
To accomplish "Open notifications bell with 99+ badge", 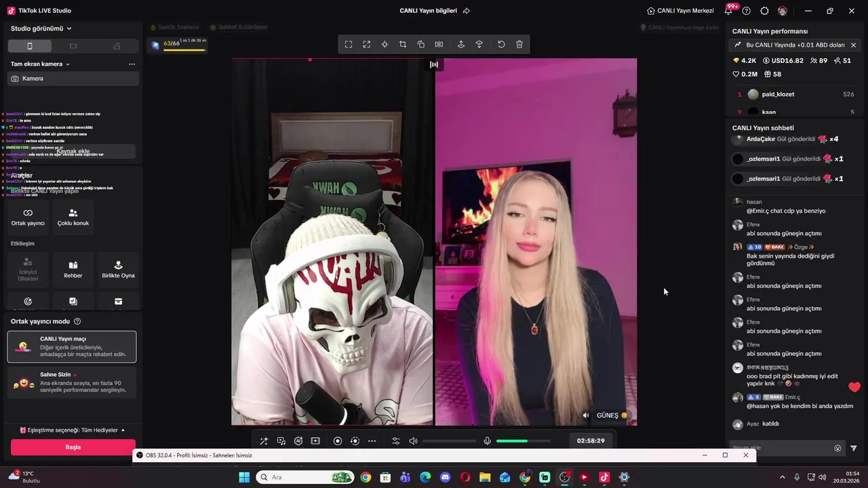I will click(730, 10).
